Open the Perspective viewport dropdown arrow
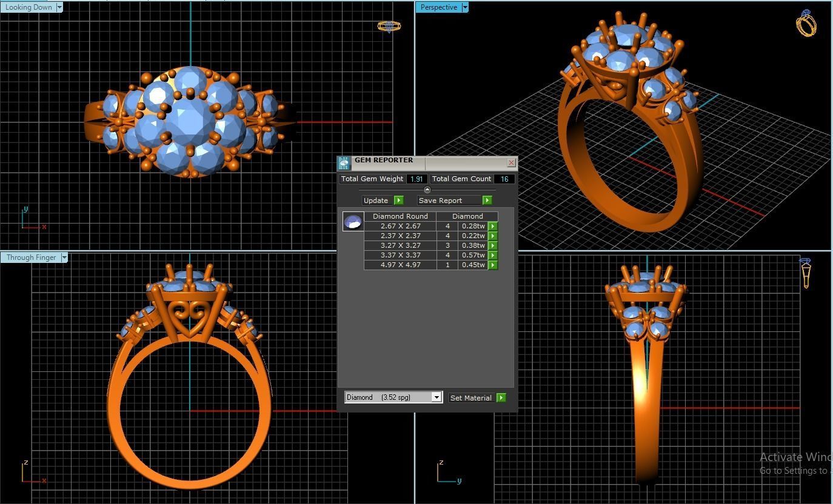The image size is (833, 504). (x=465, y=7)
